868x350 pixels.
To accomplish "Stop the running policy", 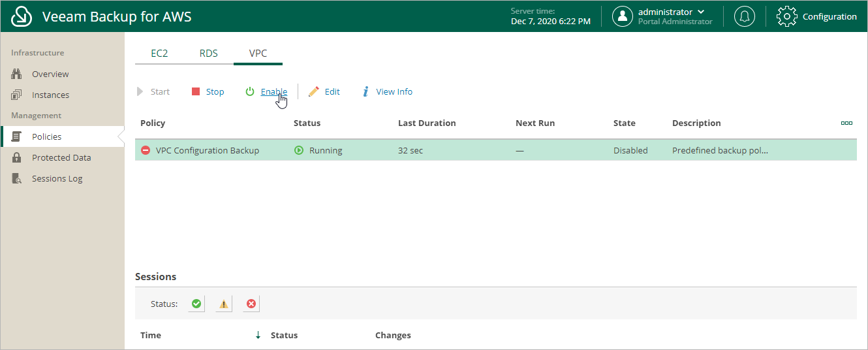I will pos(208,91).
